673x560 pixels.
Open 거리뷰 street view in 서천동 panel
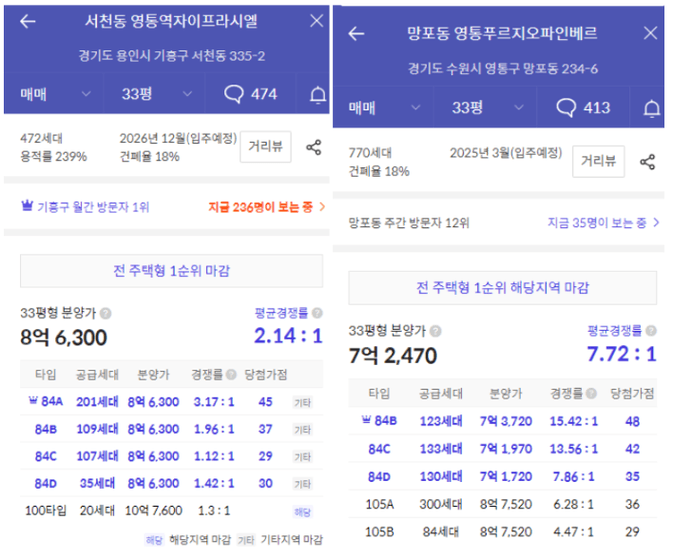pos(266,147)
